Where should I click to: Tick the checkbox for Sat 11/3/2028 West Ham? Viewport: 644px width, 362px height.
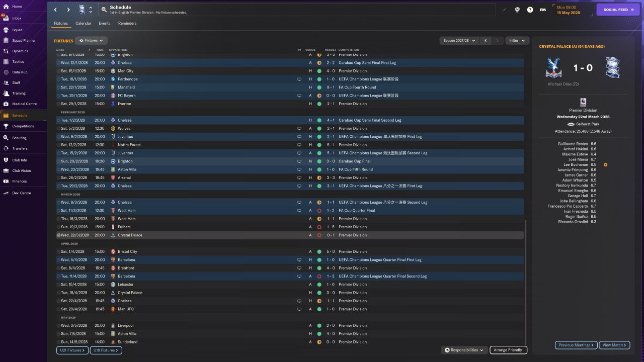pyautogui.click(x=58, y=211)
